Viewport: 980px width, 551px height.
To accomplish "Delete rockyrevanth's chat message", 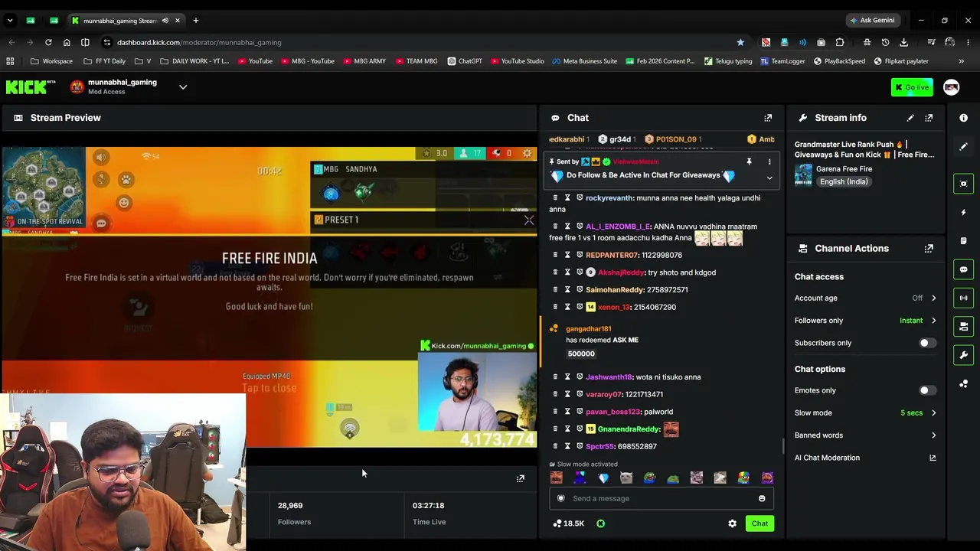I will pos(555,198).
